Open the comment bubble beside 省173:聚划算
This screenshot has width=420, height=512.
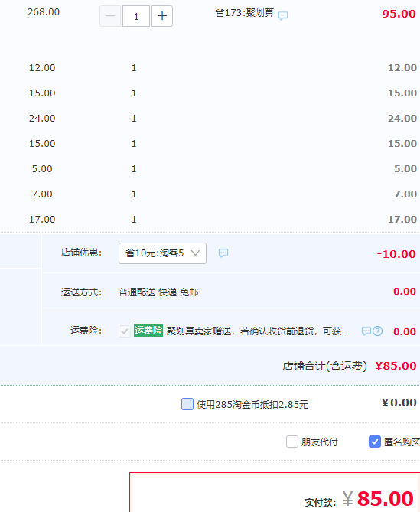[283, 15]
